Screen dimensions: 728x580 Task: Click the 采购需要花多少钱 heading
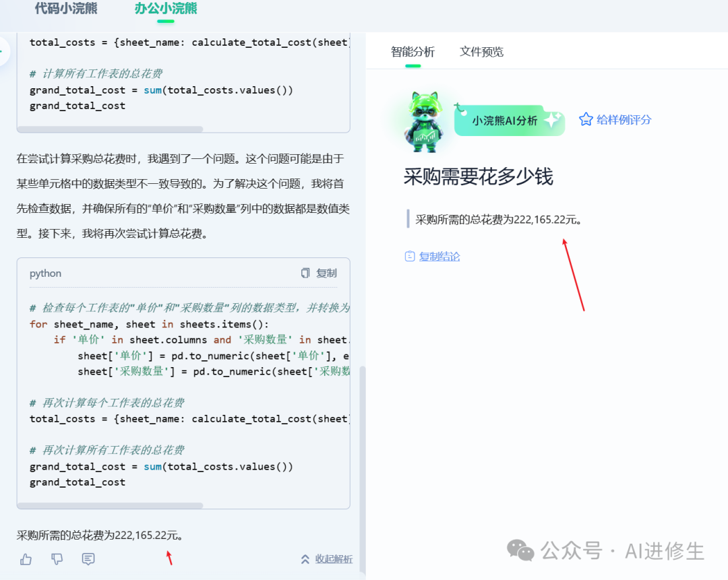[478, 176]
